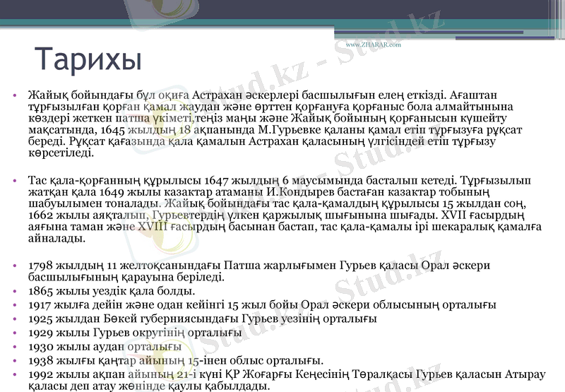The image size is (565, 392).
Task: Click the line "1798 жылдың 11 желтоқсанындағы"
Action: (259, 271)
